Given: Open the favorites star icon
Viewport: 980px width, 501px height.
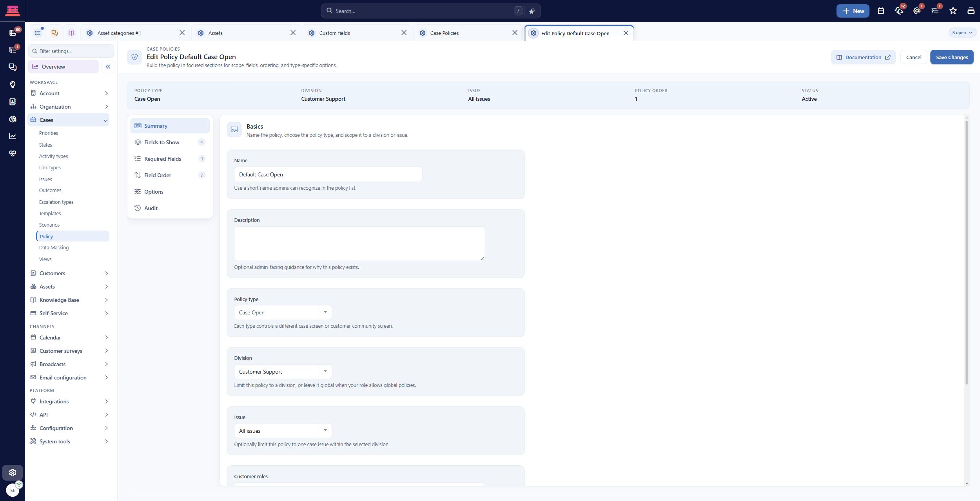Looking at the screenshot, I should [x=953, y=11].
